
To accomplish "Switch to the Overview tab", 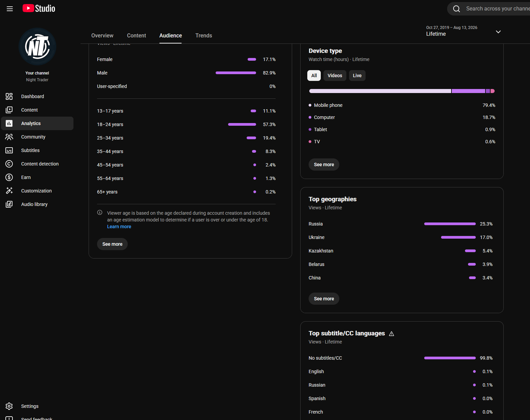I will (x=102, y=35).
